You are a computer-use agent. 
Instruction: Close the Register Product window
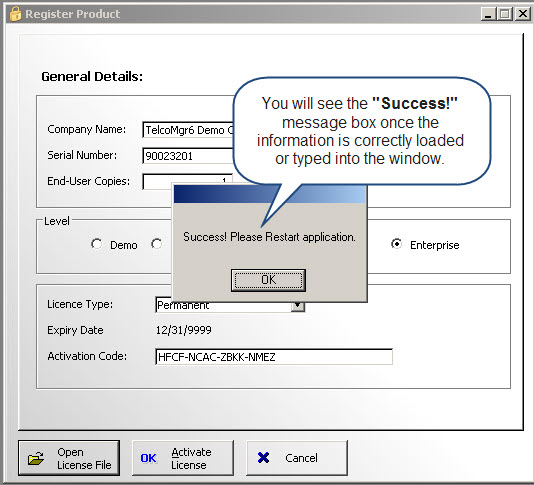coord(523,14)
